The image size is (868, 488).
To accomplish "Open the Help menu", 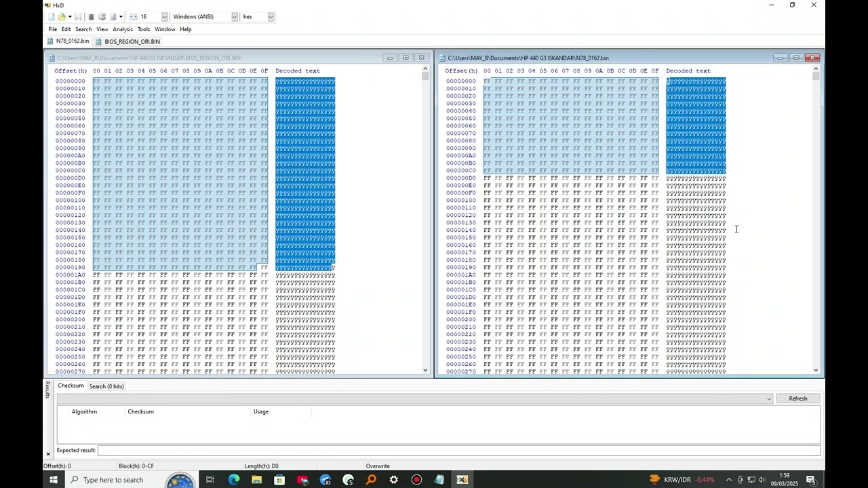I will point(185,29).
